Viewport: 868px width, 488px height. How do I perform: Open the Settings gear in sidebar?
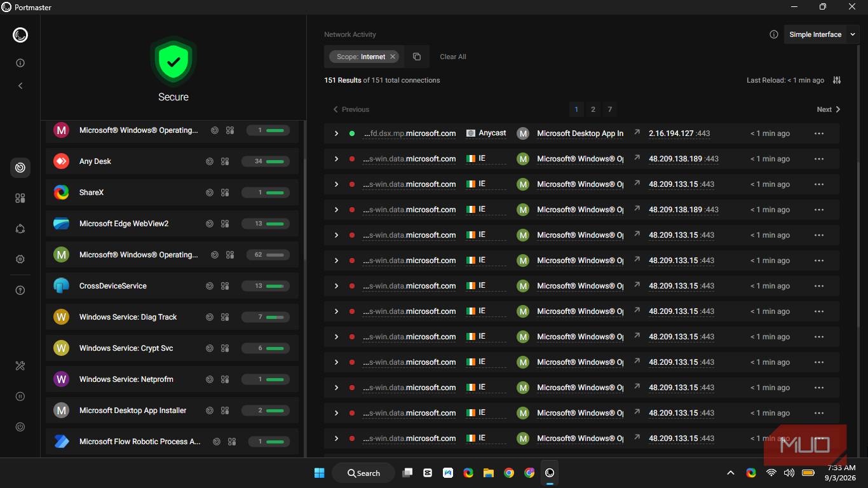pos(20,259)
